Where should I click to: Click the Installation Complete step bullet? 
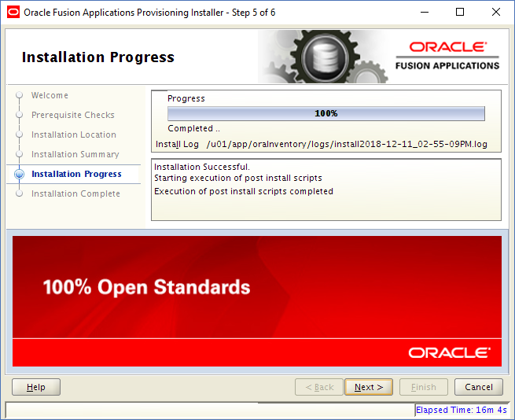click(x=20, y=193)
